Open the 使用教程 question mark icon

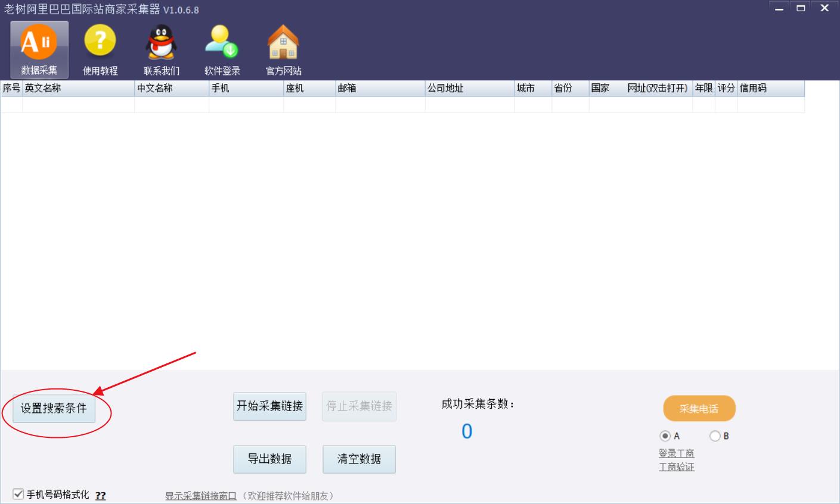100,43
